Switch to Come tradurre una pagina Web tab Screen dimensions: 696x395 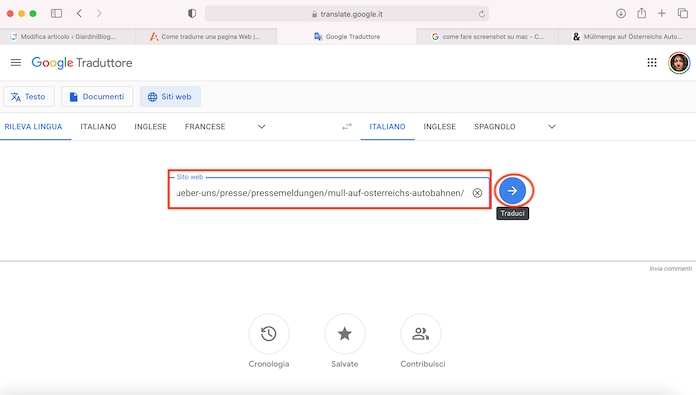206,36
